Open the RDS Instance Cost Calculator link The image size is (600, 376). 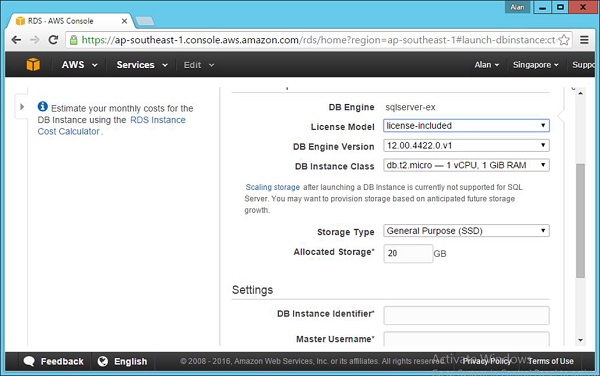click(111, 125)
